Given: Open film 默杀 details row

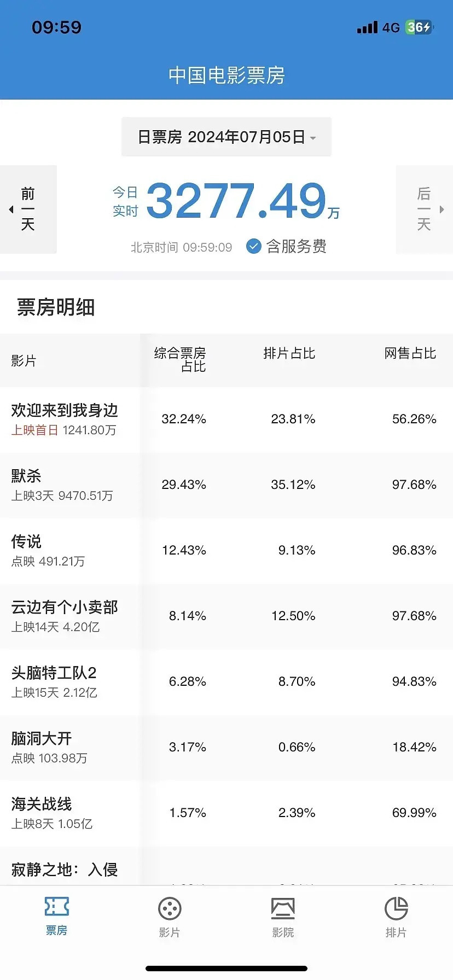Looking at the screenshot, I should pos(226,485).
